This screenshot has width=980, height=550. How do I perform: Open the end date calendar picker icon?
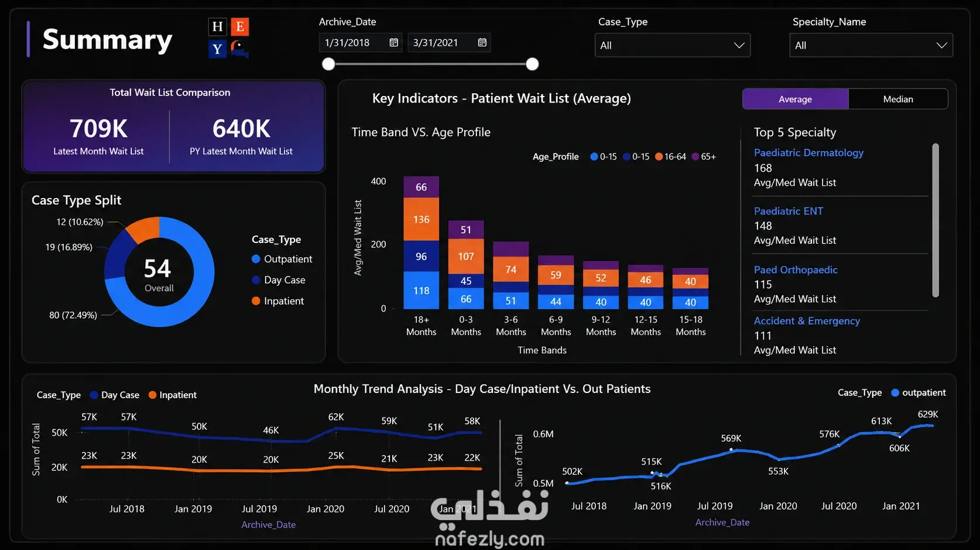(x=482, y=43)
